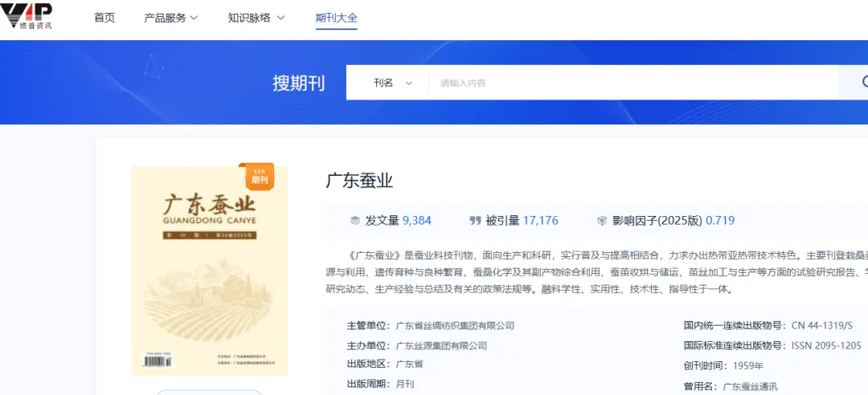
Task: Click the 曾用名 value 广东蚕丝通讯
Action: [750, 387]
